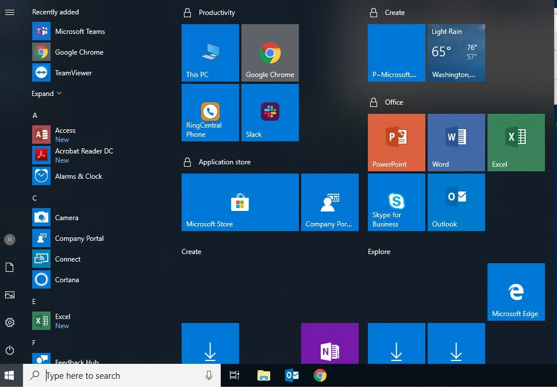Click the letter F section header
Viewport: 557px width, 392px height.
34,343
